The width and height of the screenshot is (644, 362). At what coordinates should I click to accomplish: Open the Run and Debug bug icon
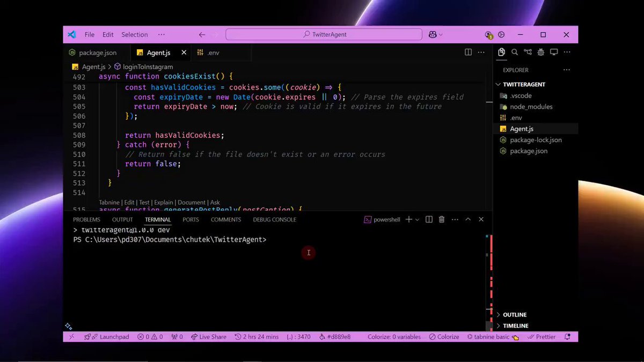[541, 52]
